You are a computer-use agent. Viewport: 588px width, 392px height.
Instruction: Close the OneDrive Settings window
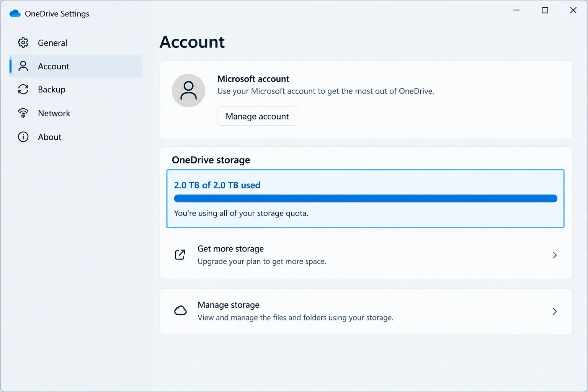tap(573, 10)
